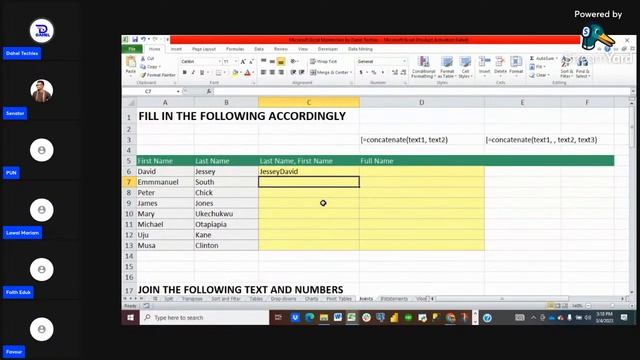The image size is (640, 360).
Task: Click the Borders icon
Action: point(218,73)
